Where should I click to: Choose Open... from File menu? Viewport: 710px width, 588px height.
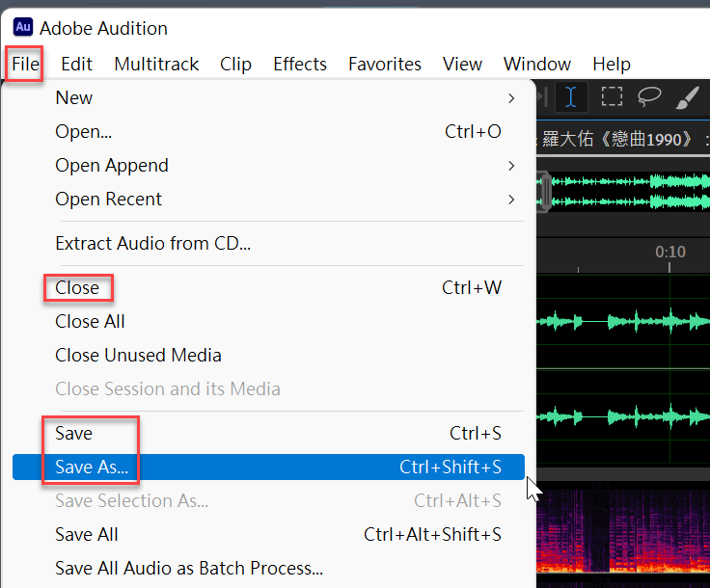coord(268,132)
